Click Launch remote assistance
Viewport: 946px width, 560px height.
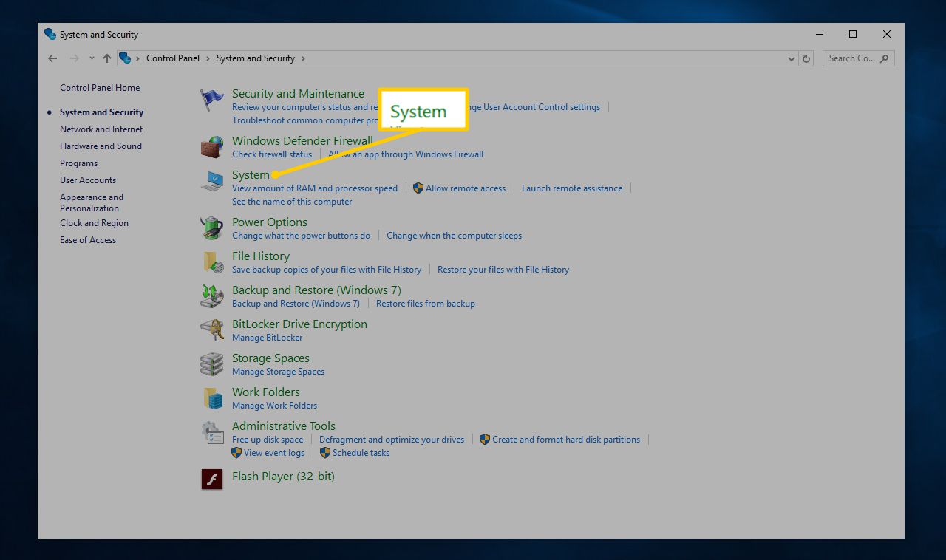point(572,188)
